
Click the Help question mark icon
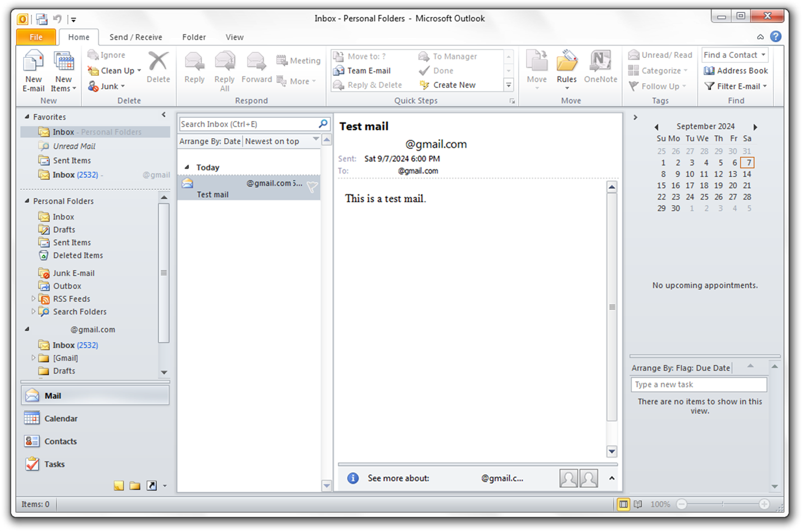tap(776, 37)
